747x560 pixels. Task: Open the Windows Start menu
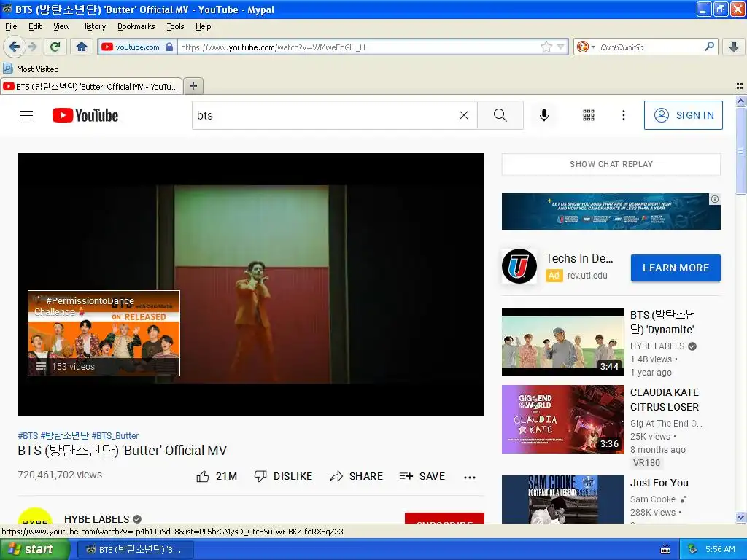[x=35, y=549]
